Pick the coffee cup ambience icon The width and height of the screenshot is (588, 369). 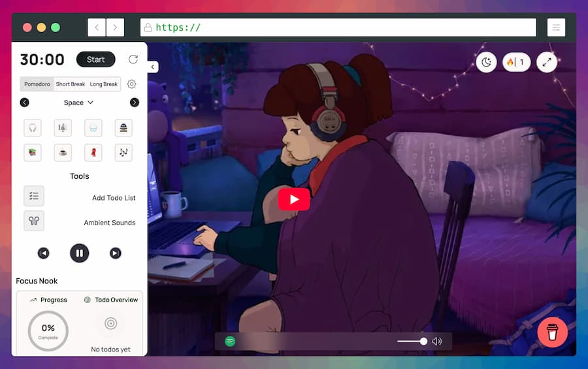pos(63,153)
